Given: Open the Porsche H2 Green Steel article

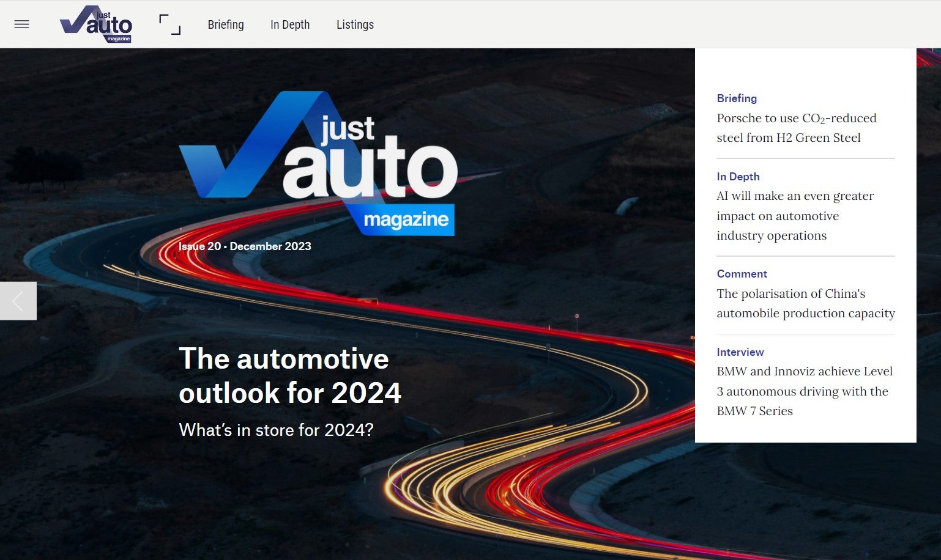Looking at the screenshot, I should [x=796, y=128].
